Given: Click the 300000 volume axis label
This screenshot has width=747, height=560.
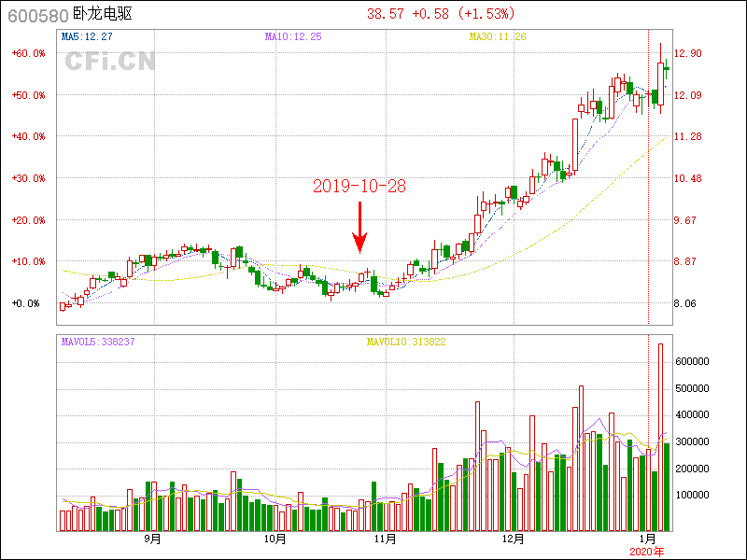Looking at the screenshot, I should [x=692, y=441].
